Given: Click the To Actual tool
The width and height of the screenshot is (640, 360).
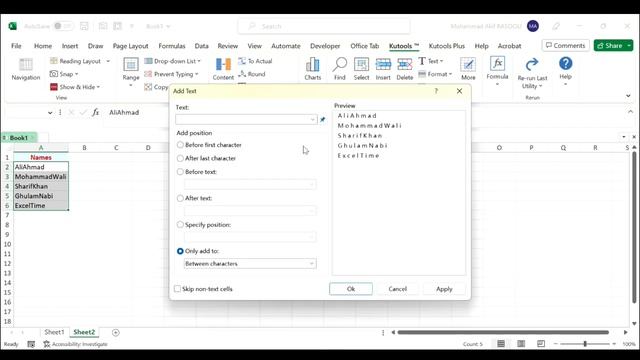Looking at the screenshot, I should [256, 61].
